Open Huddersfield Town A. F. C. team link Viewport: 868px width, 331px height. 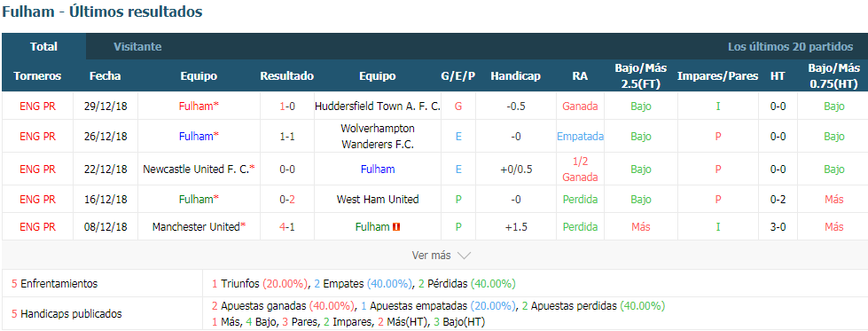point(378,106)
